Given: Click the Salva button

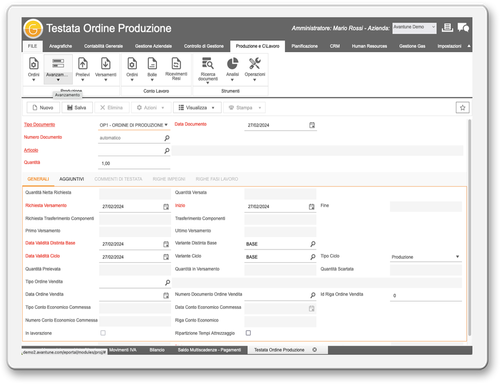Looking at the screenshot, I should [77, 108].
